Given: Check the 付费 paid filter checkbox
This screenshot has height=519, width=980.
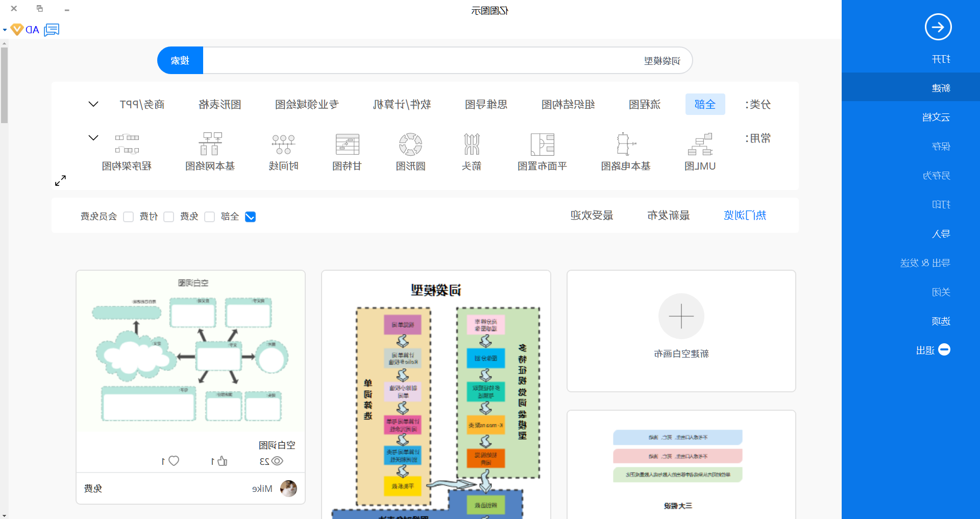Looking at the screenshot, I should [169, 217].
